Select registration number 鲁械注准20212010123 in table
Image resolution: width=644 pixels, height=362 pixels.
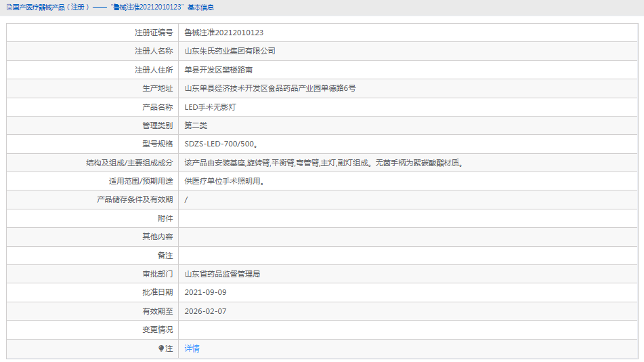pyautogui.click(x=224, y=33)
